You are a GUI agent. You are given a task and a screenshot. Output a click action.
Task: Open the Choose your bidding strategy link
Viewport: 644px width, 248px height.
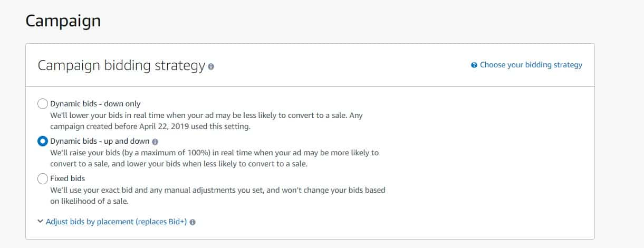pos(531,65)
